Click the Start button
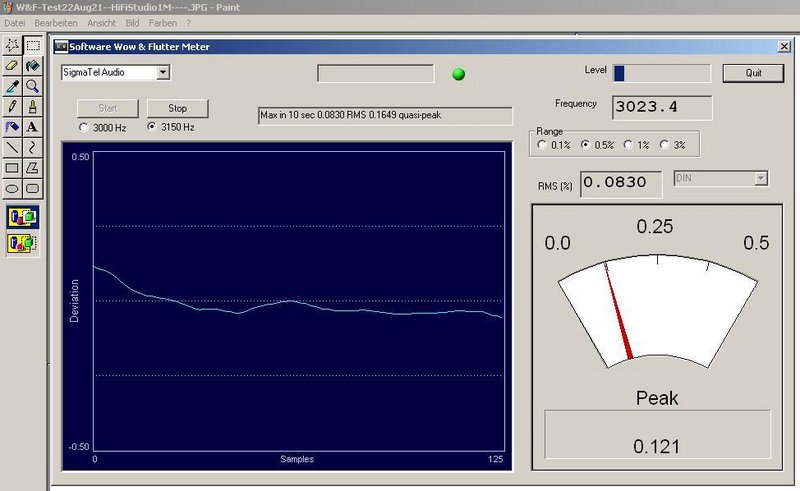 coord(108,108)
